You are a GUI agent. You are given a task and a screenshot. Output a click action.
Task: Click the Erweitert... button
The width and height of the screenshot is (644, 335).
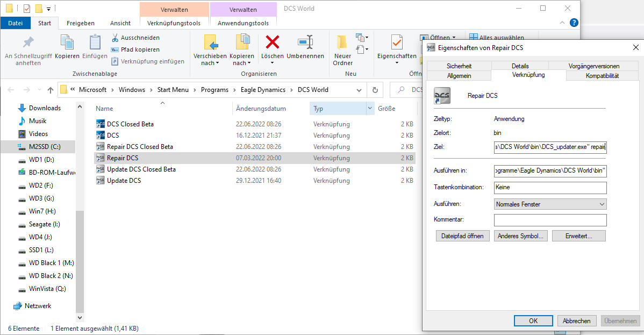(x=579, y=236)
